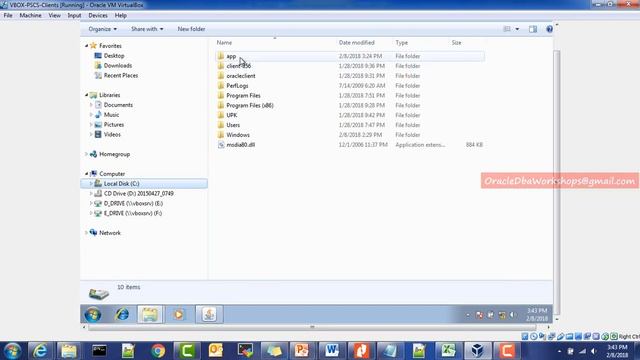Open VirtualBox Machine menu
The width and height of the screenshot is (640, 360).
30,16
